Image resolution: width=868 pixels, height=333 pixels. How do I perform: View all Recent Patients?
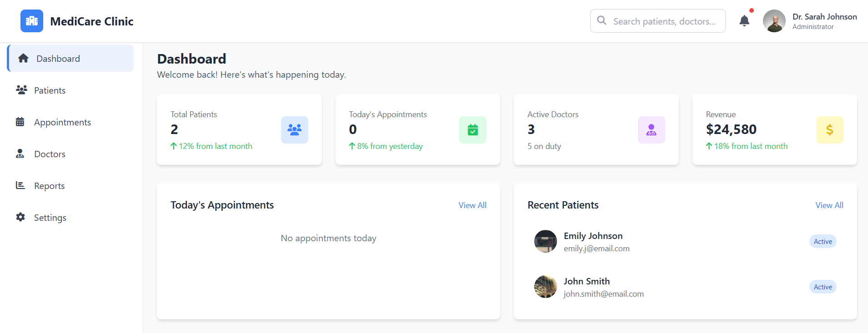coord(829,205)
